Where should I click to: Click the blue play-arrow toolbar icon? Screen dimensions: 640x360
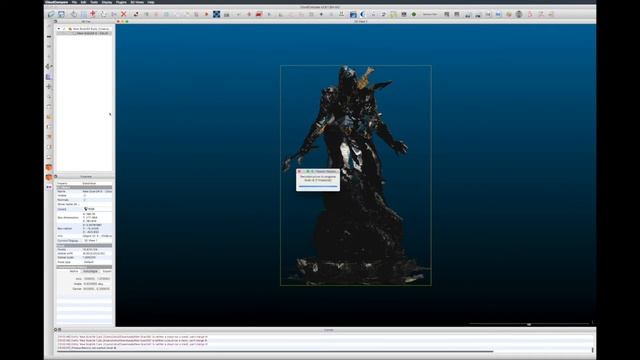[269, 14]
